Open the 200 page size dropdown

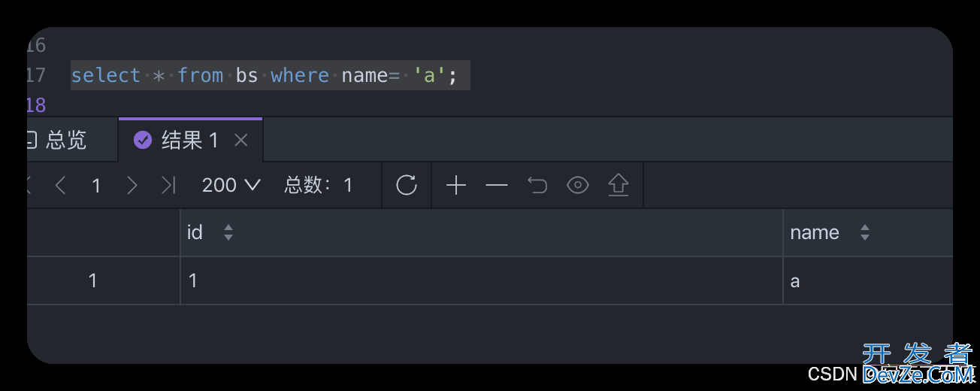tap(231, 185)
